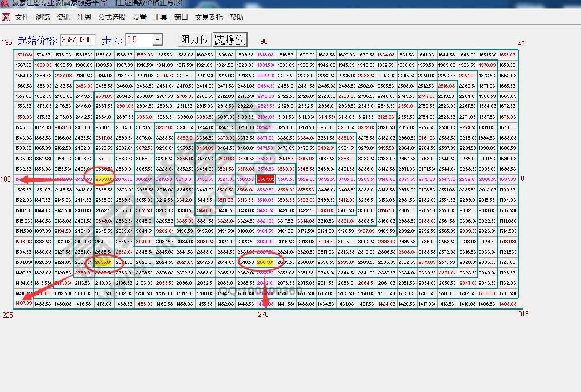Select the red center cell 3587.03
The height and width of the screenshot is (392, 581).
point(265,179)
